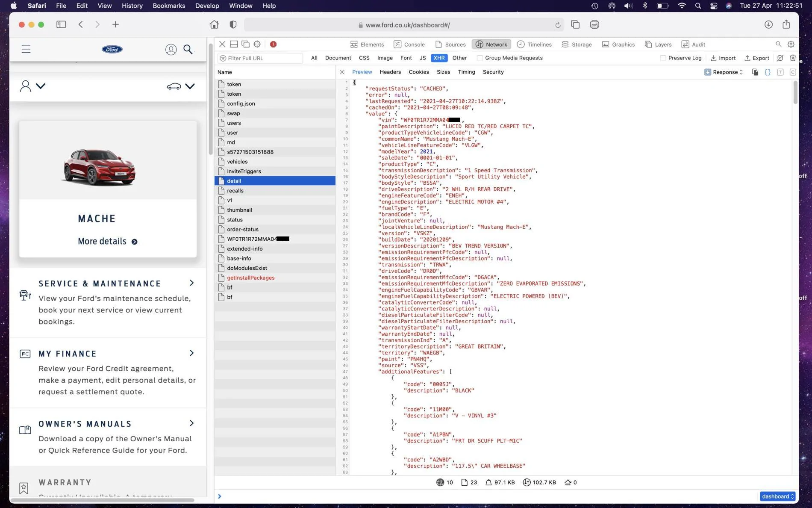The image size is (812, 508).
Task: Expand Service & Maintenance section arrow
Action: coord(191,283)
